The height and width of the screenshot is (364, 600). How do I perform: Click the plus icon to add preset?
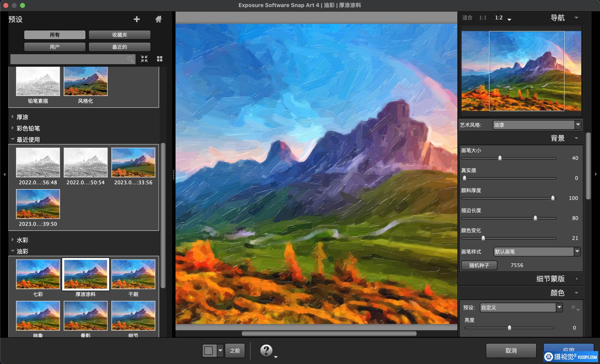137,19
